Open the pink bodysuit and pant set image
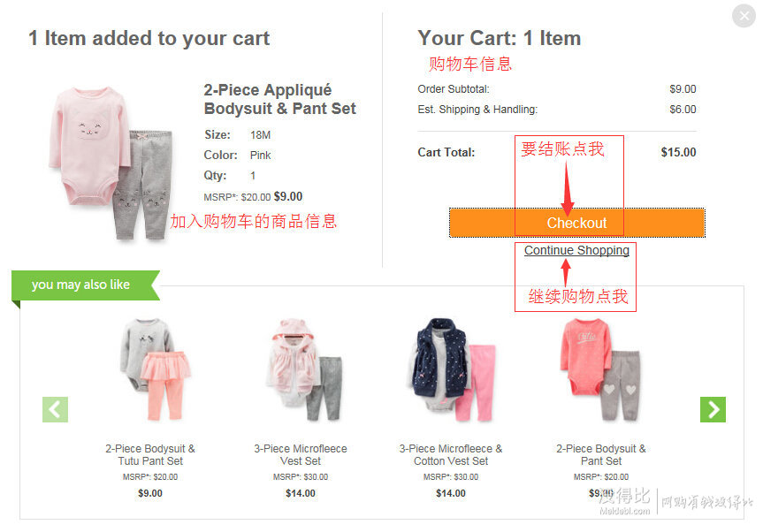Image resolution: width=763 pixels, height=532 pixels. pos(111,163)
